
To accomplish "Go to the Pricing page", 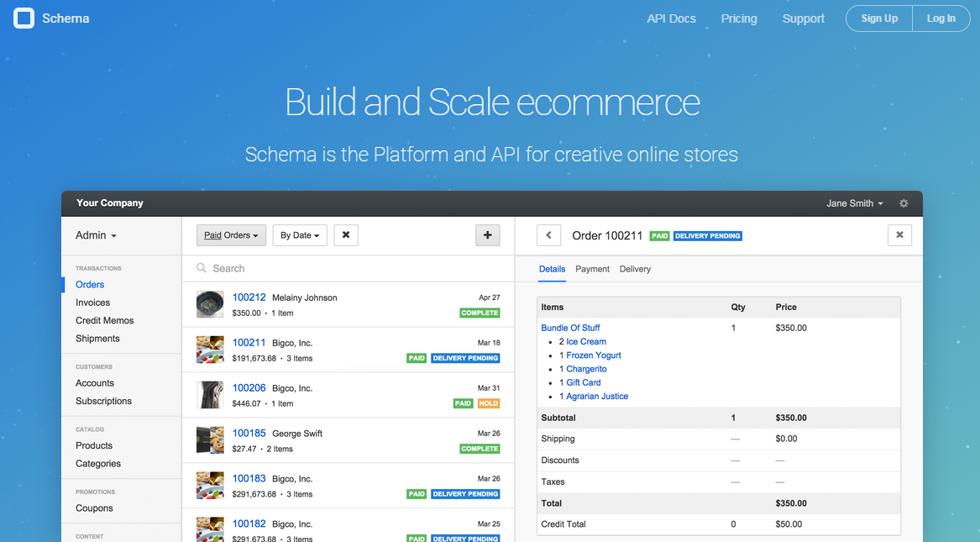I will [x=739, y=18].
